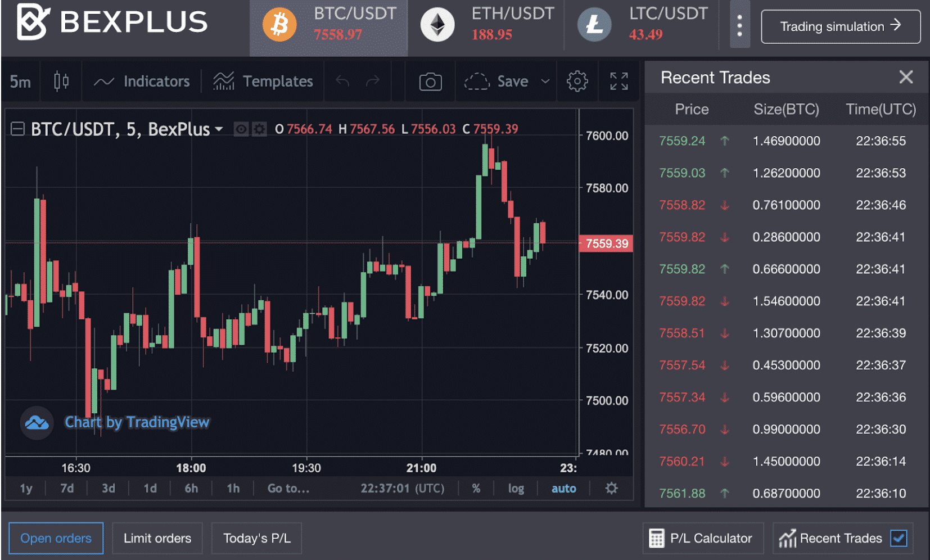Set chart range to 3d
930x560 pixels.
109,489
